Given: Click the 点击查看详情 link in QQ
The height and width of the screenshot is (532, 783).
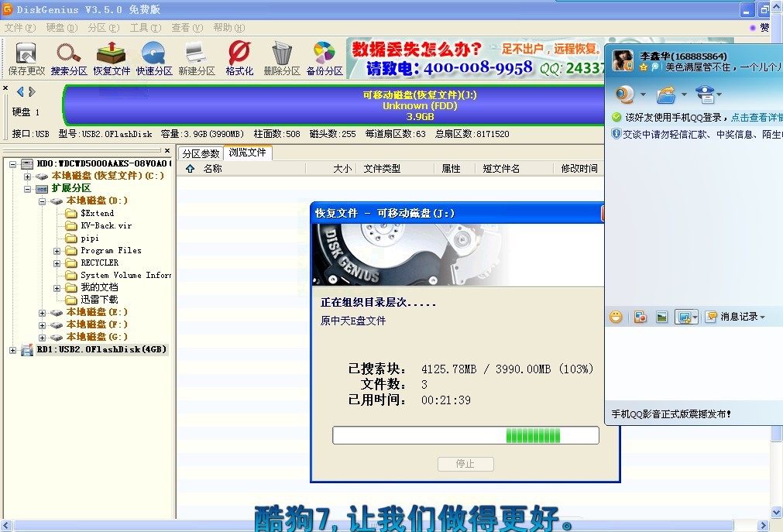Looking at the screenshot, I should tap(756, 118).
